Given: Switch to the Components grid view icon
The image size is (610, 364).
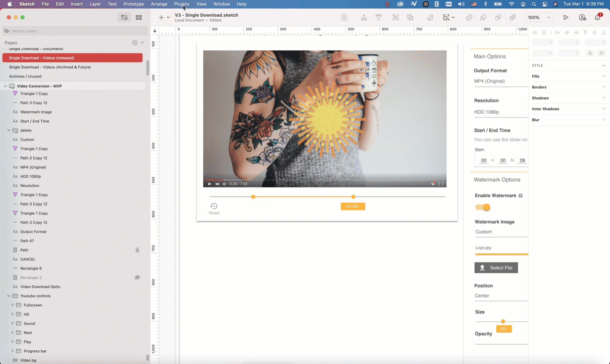Looking at the screenshot, I should (x=139, y=17).
